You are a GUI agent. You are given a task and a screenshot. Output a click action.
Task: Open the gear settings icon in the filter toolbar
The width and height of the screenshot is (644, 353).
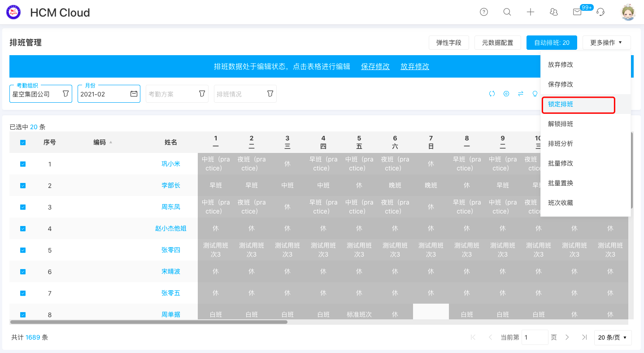click(x=506, y=94)
